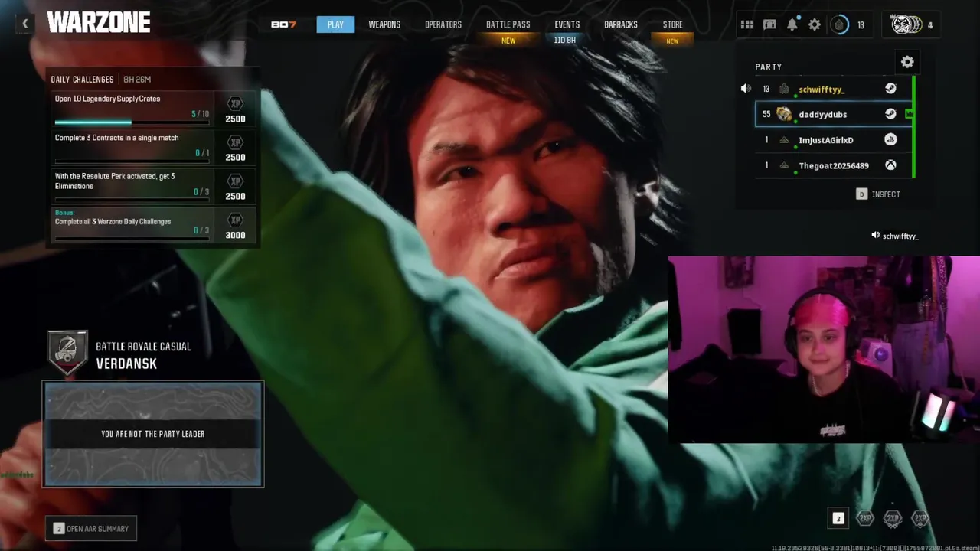The height and width of the screenshot is (551, 980).
Task: Click the INSPECT button in party panel
Action: coord(878,194)
